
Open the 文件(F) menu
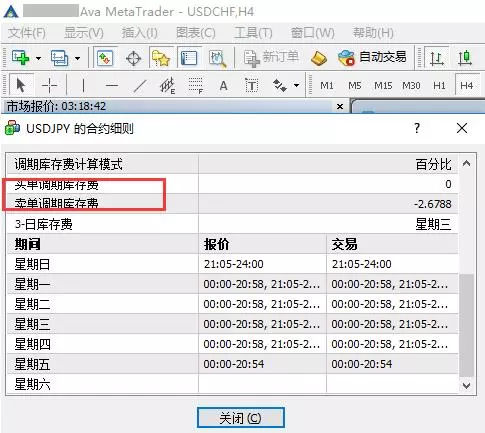point(27,33)
